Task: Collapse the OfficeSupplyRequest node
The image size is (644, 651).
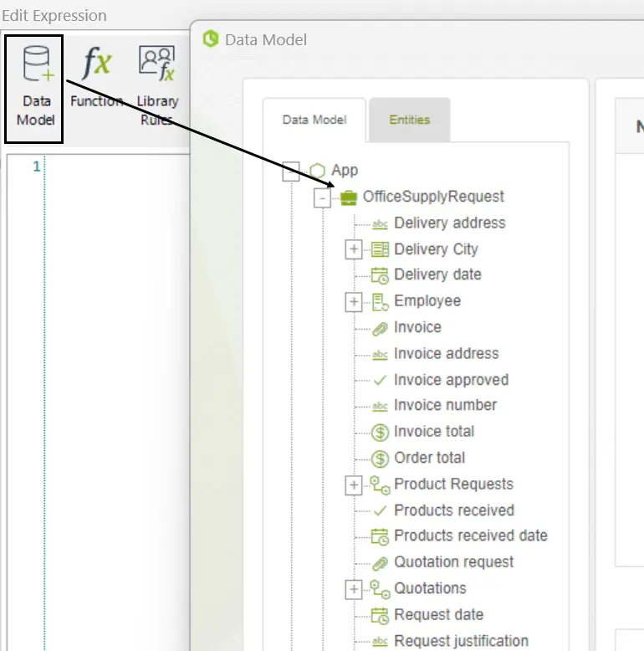Action: coord(322,197)
